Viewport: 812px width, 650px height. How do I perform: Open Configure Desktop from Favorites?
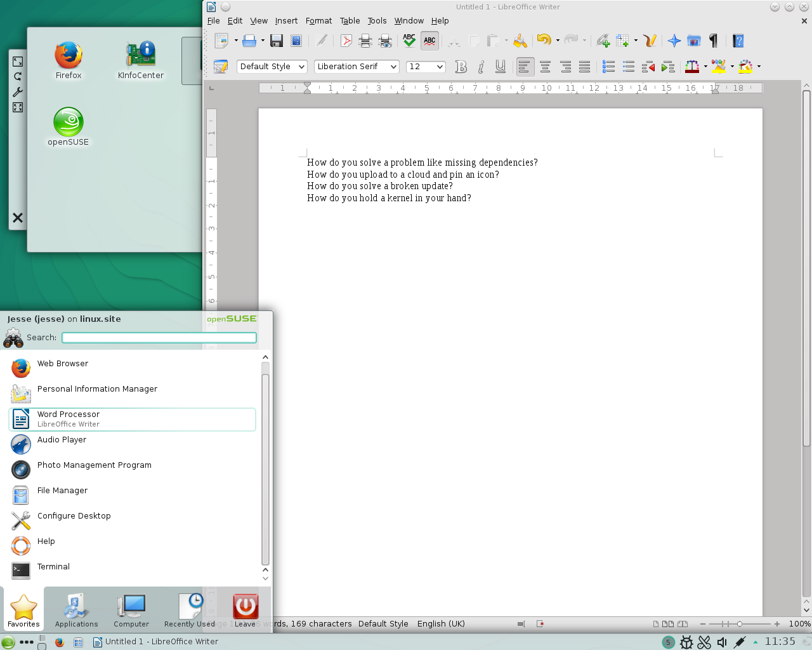tap(133, 521)
